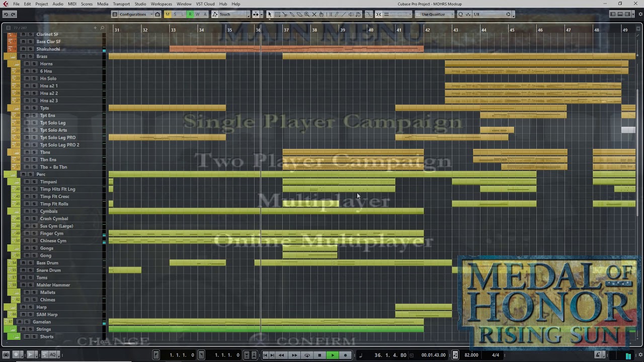Click the Undo arrow in the toolbar
Image resolution: width=644 pixels, height=362 pixels.
(6, 14)
